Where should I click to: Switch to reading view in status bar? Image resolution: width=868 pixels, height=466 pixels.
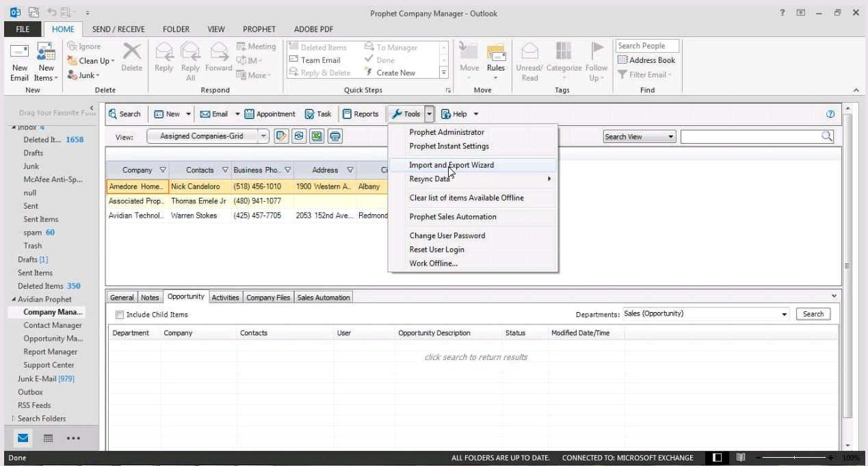[x=741, y=458]
